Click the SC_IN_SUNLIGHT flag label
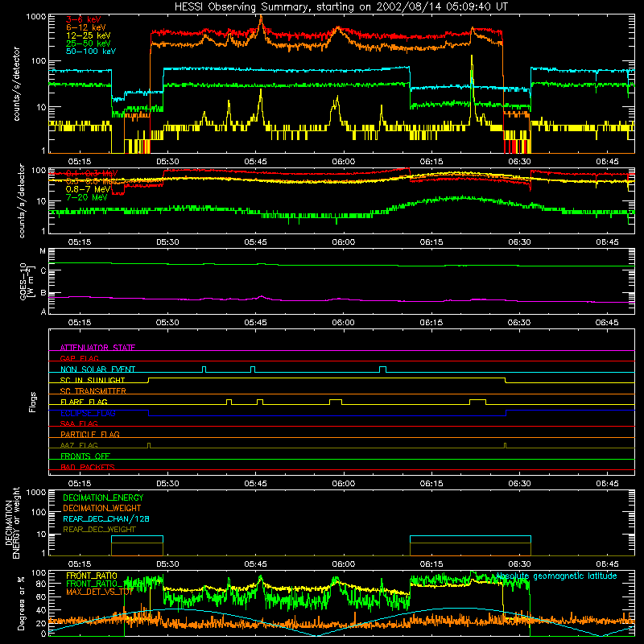The height and width of the screenshot is (644, 644). pyautogui.click(x=93, y=380)
